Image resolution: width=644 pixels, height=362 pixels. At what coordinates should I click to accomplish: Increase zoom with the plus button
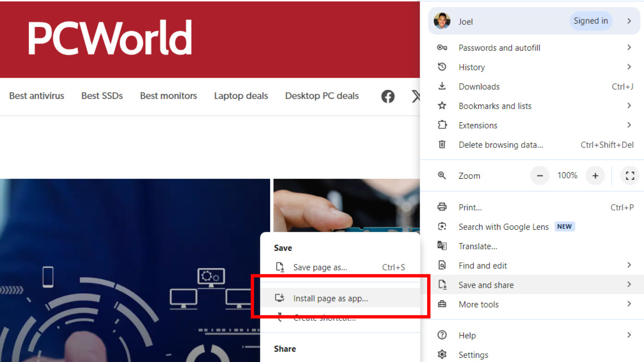click(595, 176)
